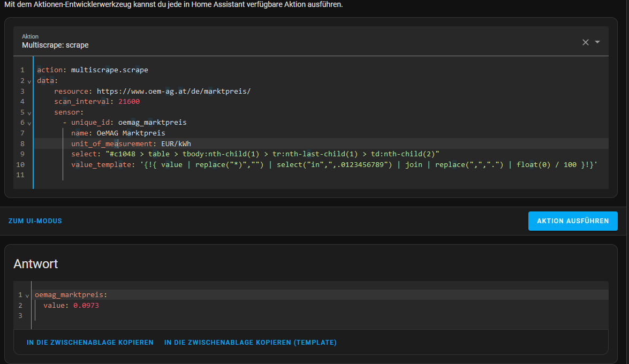Collapse oemag_marktpreis in the Antwort response

[x=27, y=295]
